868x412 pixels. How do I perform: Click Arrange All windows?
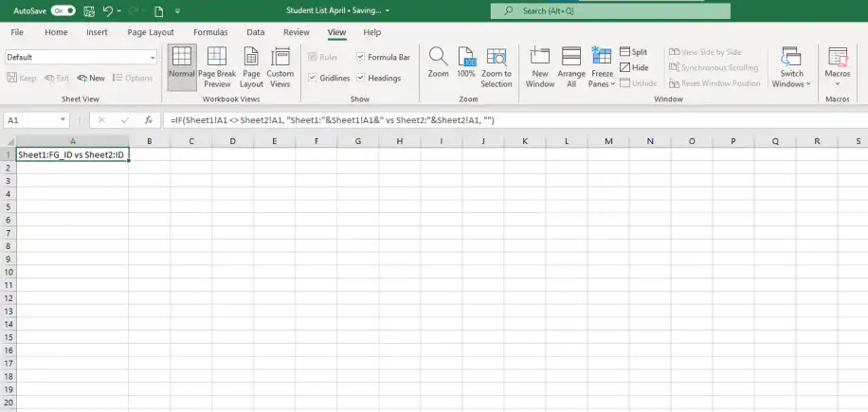coord(571,67)
